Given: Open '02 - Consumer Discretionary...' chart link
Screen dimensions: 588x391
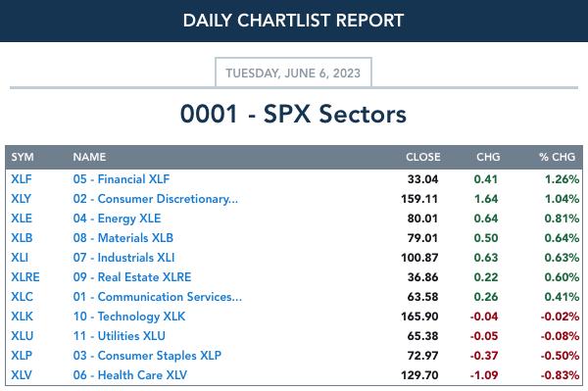Looking at the screenshot, I should tap(156, 199).
